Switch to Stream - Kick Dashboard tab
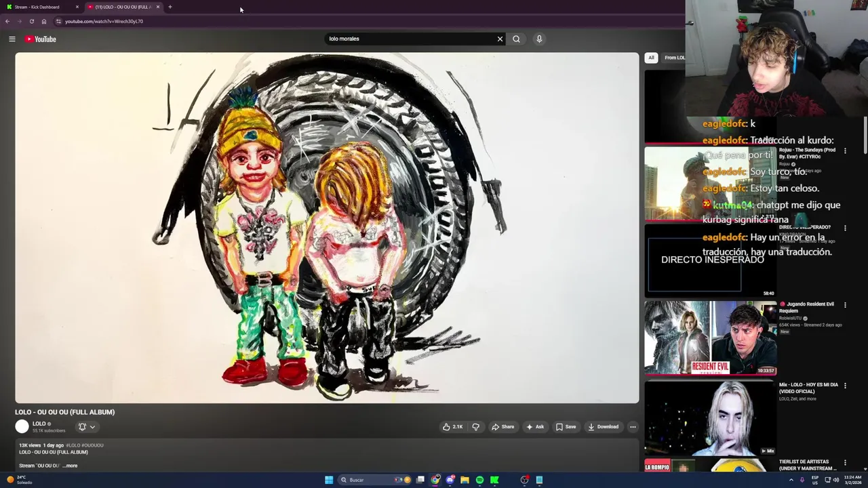This screenshot has height=488, width=868. [41, 7]
